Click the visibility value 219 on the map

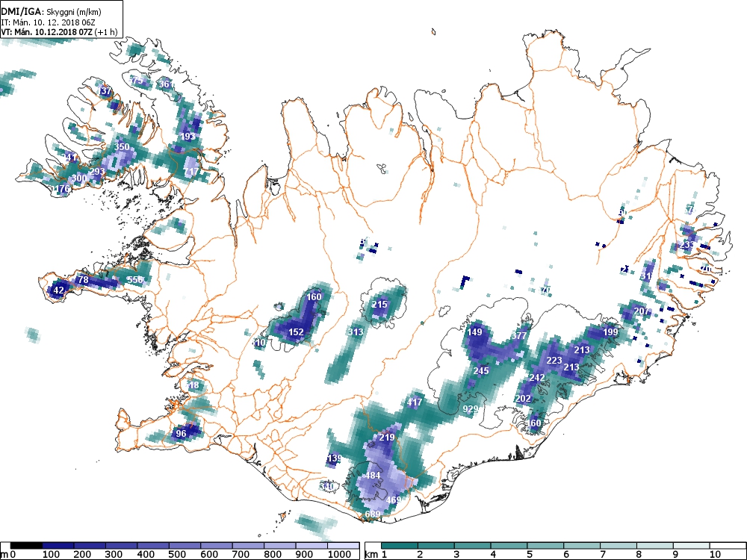387,437
